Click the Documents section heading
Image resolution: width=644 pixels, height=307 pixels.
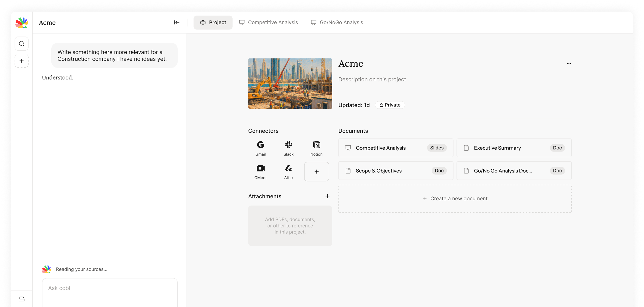(x=353, y=131)
